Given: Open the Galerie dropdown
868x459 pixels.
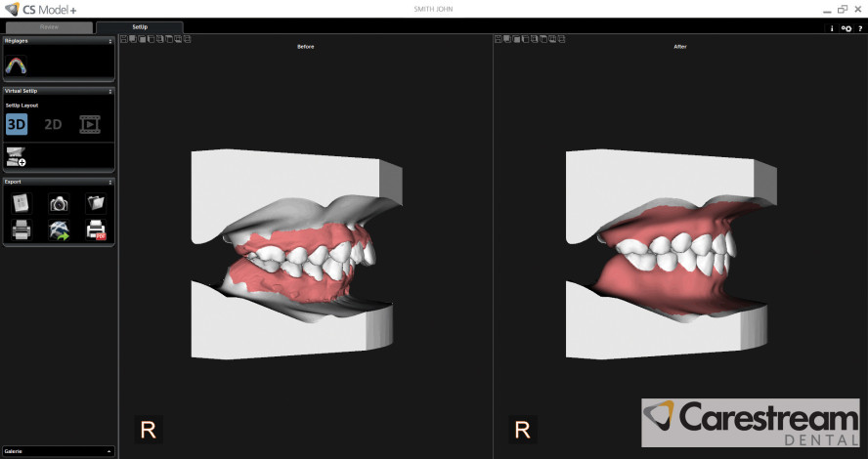Looking at the screenshot, I should coord(58,451).
